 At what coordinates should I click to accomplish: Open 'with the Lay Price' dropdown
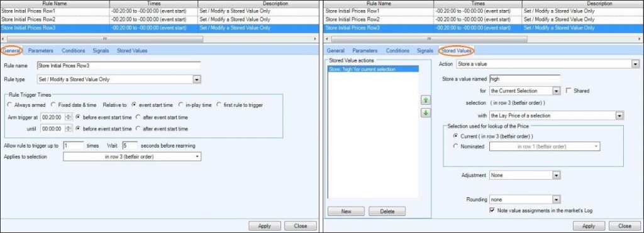[x=619, y=116]
